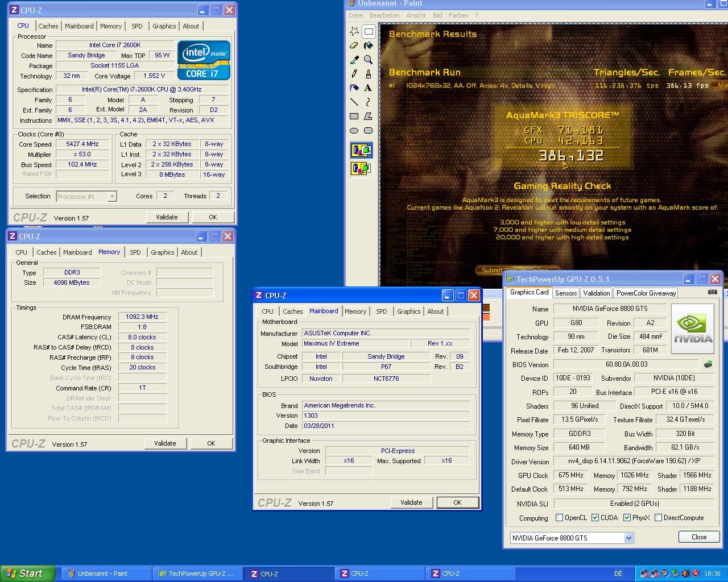Open the Windows Start menu
The height and width of the screenshot is (582, 728).
(x=27, y=573)
